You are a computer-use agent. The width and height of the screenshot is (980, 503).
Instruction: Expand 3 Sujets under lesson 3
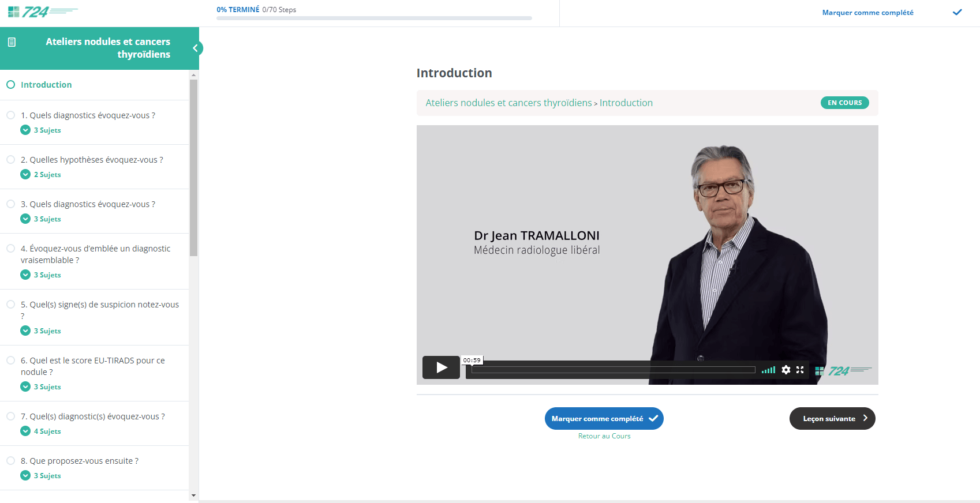click(40, 219)
